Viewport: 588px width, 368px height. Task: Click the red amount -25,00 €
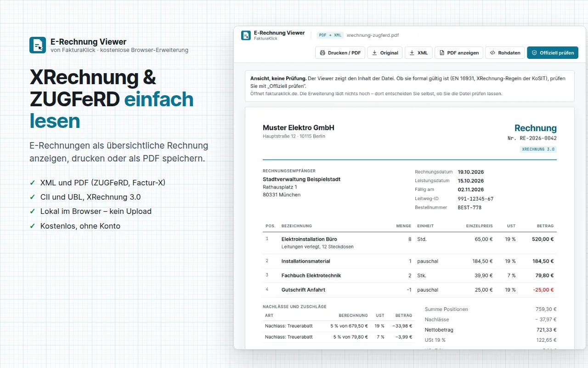(x=543, y=290)
